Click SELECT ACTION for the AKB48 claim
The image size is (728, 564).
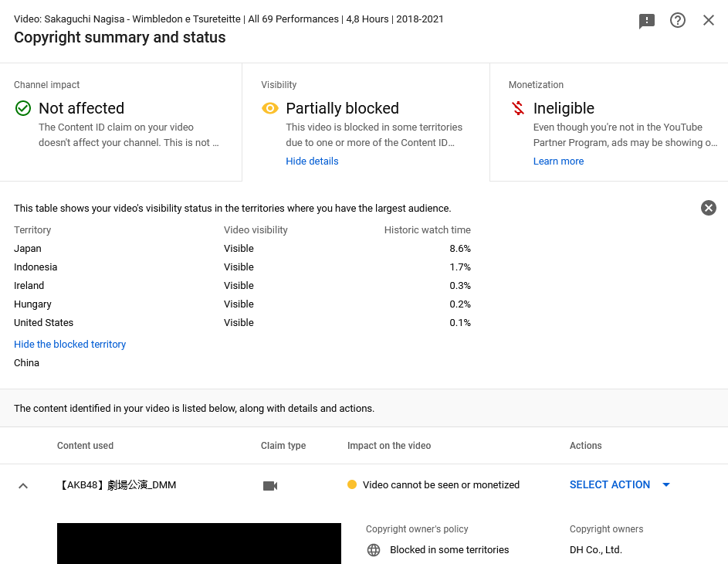(610, 484)
